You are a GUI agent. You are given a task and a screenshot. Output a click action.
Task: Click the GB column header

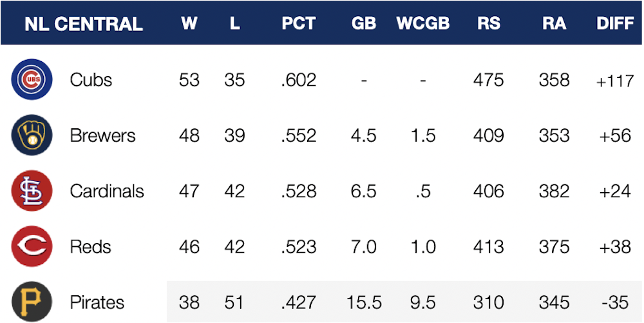pos(363,24)
